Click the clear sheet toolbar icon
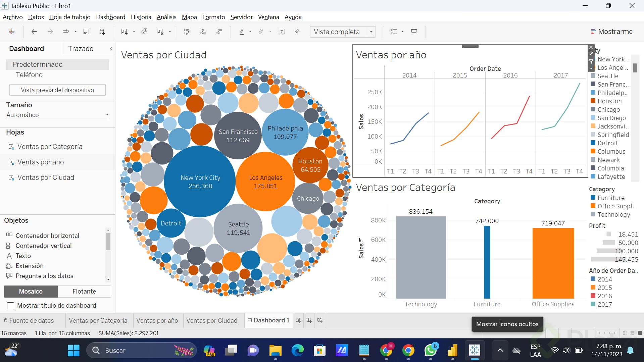Screen dimensions: 644x362 coord(160,32)
